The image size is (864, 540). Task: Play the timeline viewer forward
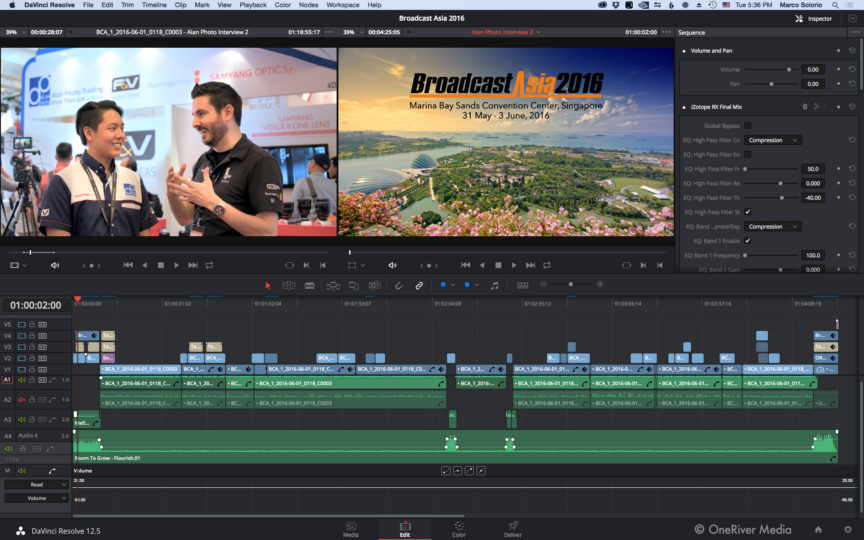pyautogui.click(x=514, y=265)
